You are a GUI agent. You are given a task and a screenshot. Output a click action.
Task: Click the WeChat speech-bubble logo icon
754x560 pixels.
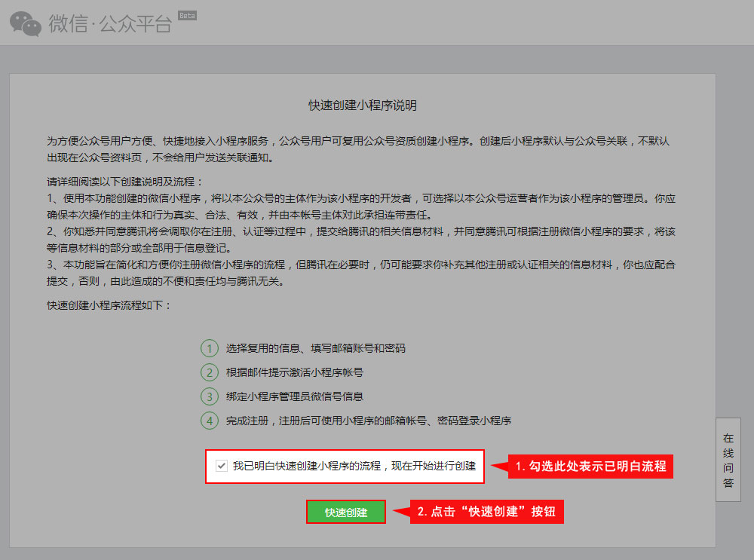26,23
